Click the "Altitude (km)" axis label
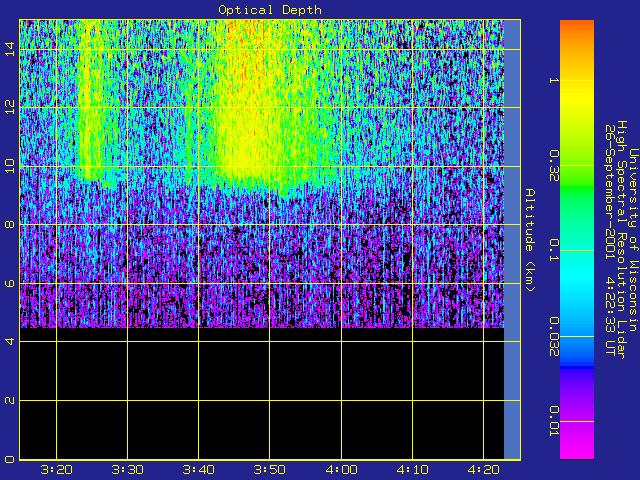The height and width of the screenshot is (480, 640). tap(532, 240)
